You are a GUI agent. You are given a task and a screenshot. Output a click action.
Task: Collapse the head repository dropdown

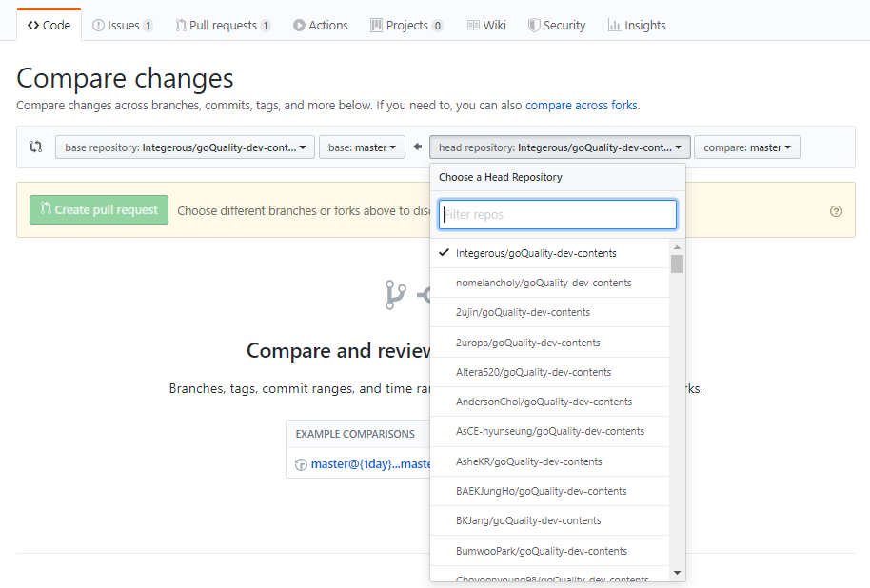560,147
